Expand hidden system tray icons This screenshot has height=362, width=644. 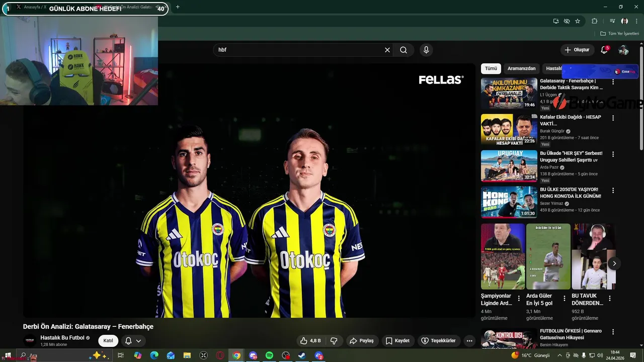pos(559,355)
